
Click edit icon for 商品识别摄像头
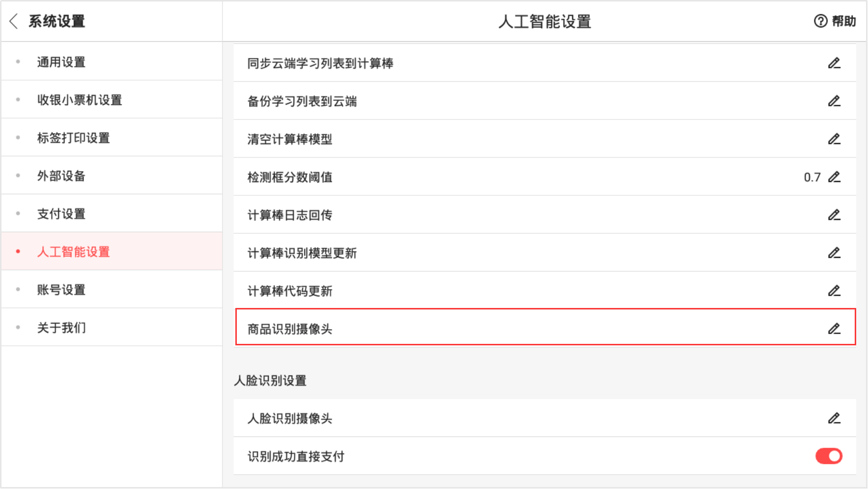(x=834, y=329)
